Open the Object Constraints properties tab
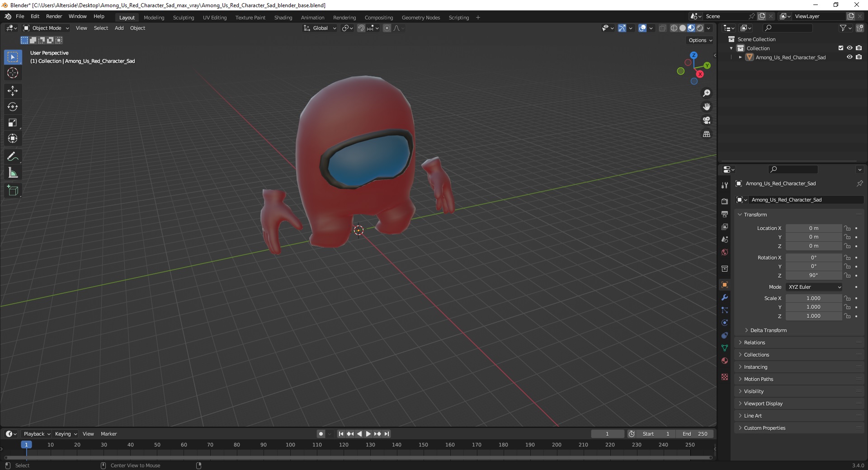868x470 pixels. (725, 335)
